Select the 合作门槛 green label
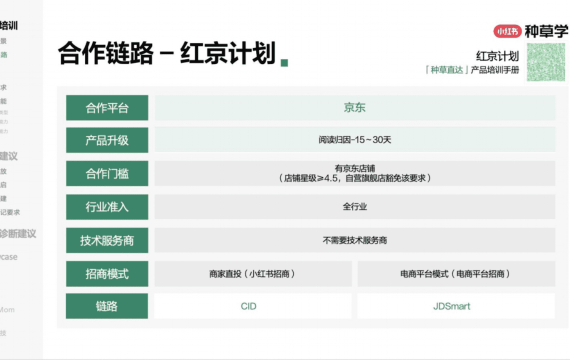 [107, 173]
